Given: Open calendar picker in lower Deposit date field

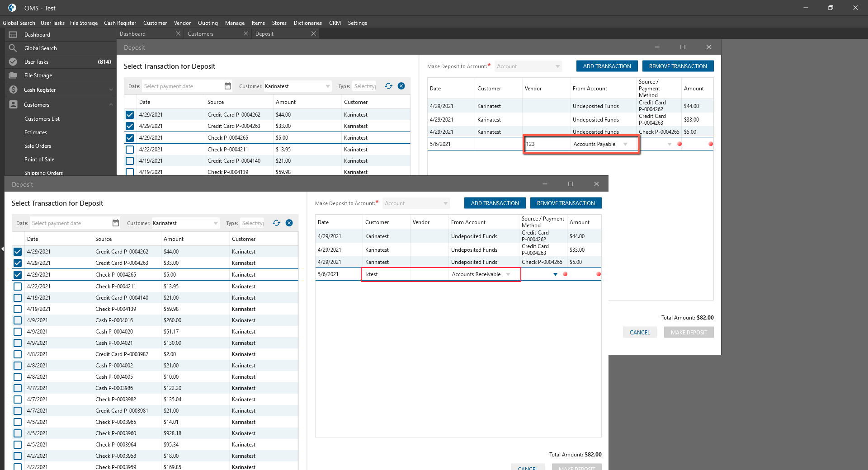Looking at the screenshot, I should click(116, 223).
